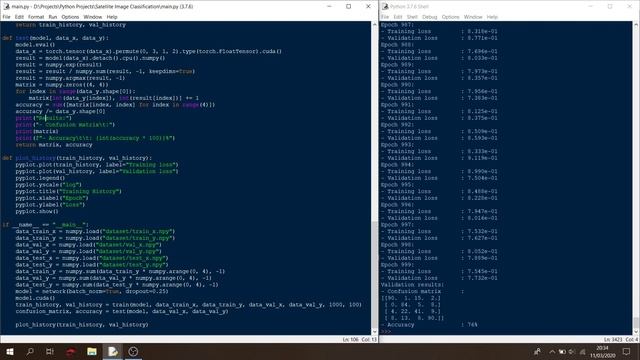Open taskbar Search magnifier
Viewport: 640px width, 360px height.
30,351
